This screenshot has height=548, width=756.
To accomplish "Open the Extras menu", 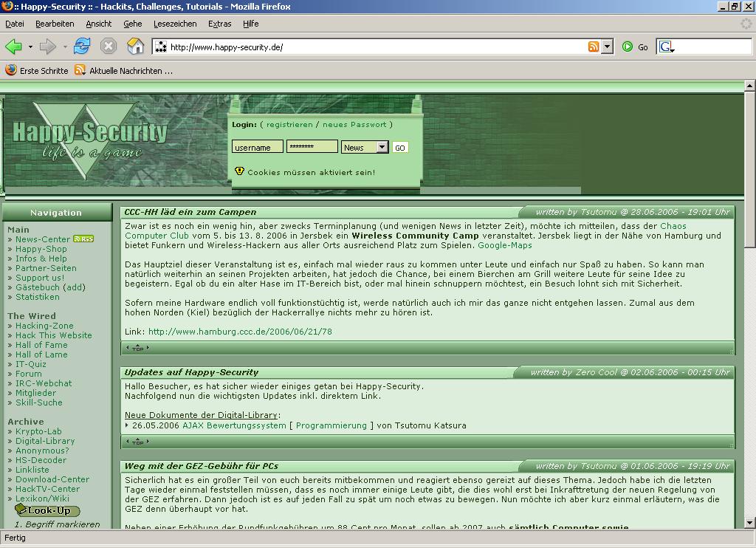I will [x=219, y=24].
